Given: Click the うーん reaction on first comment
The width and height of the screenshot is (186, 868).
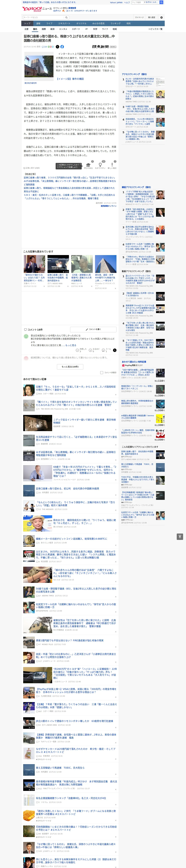Looking at the screenshot, I should (107, 350).
